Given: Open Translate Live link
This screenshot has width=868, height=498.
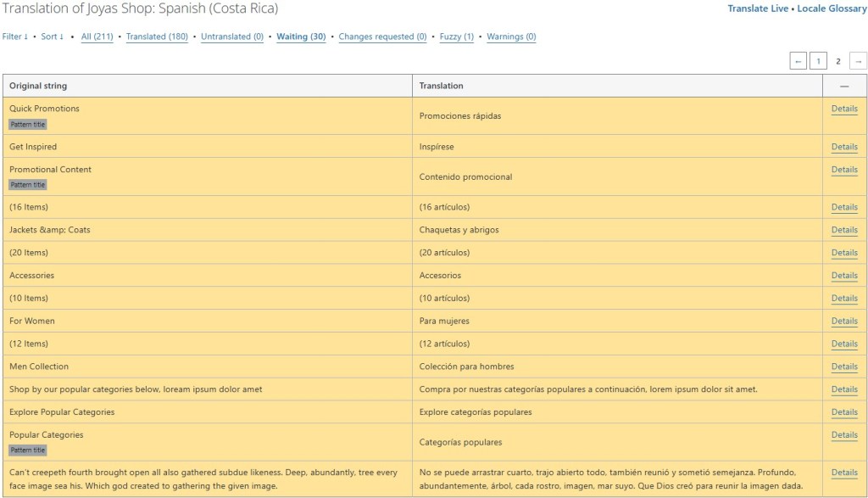Looking at the screenshot, I should (x=757, y=8).
